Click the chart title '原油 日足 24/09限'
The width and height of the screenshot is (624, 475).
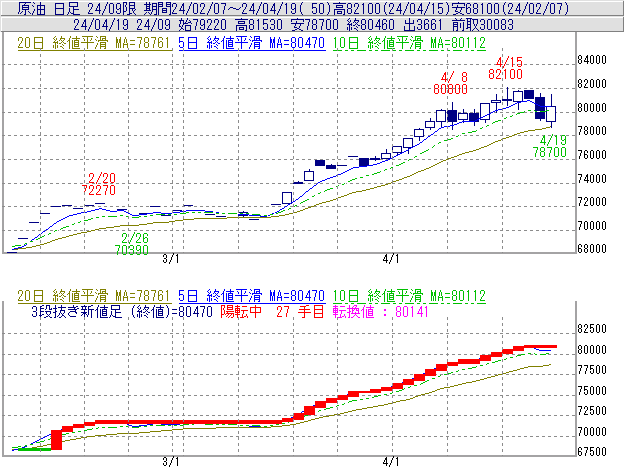point(76,8)
